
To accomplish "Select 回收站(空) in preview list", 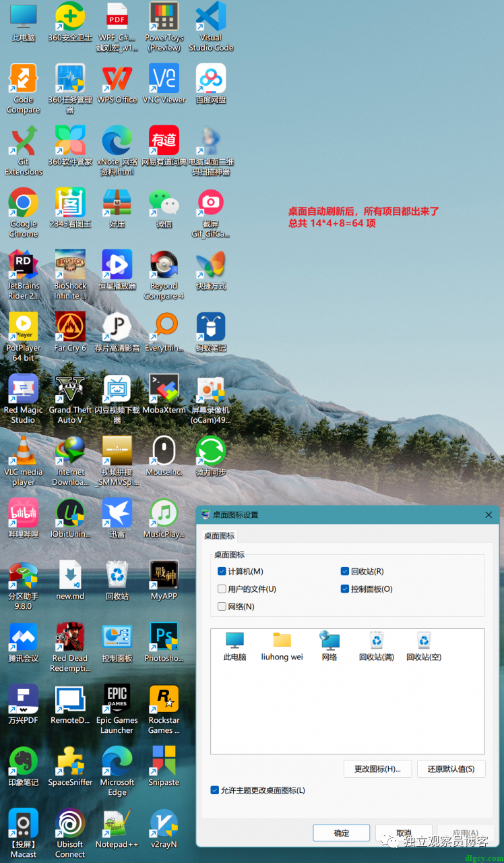I will (424, 647).
